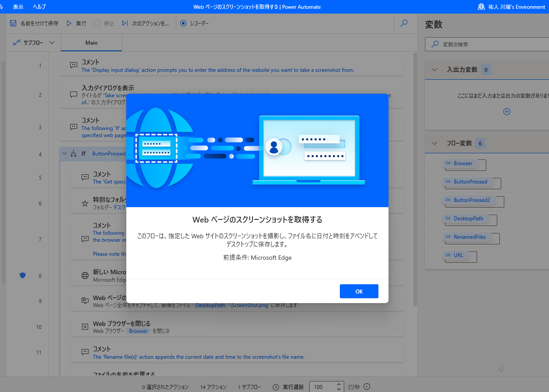Viewport: 549px width, 392px height.
Task: Click the screenshot camera icon on line 9
Action: point(85,301)
